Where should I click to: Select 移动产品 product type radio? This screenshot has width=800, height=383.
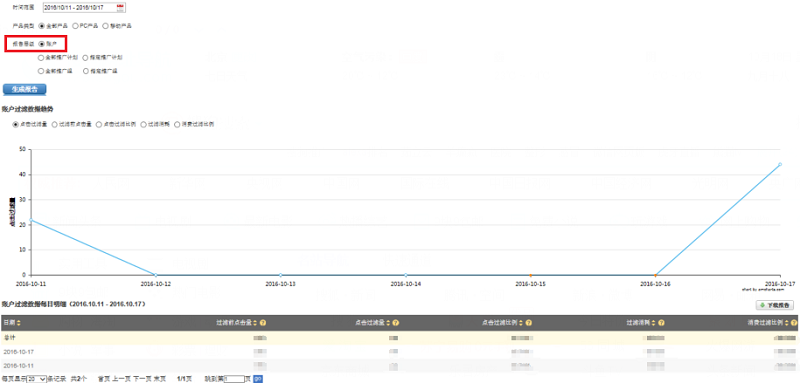(x=105, y=25)
